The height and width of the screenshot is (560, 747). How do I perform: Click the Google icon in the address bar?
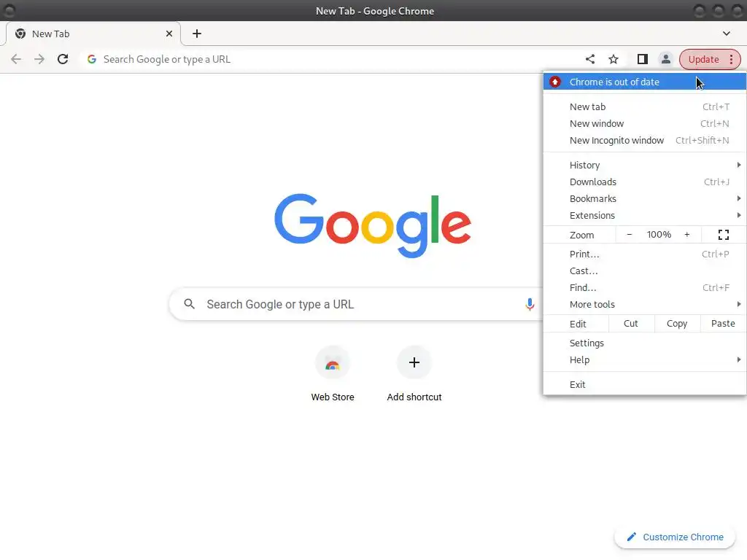(x=92, y=59)
